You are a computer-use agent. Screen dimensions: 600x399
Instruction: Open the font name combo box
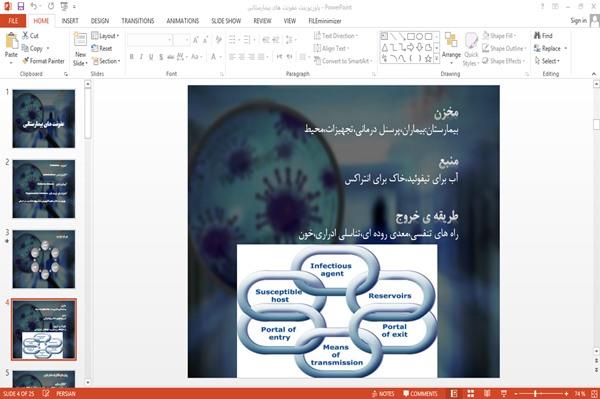[x=150, y=39]
